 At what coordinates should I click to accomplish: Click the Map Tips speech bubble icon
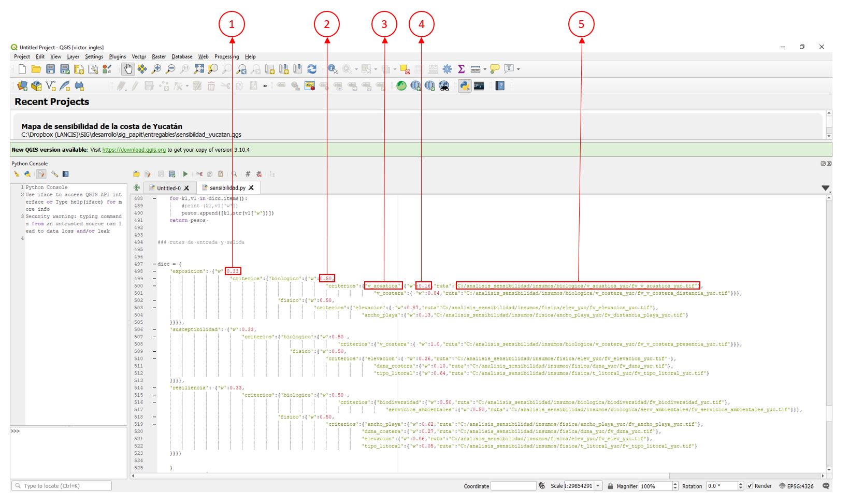coord(495,69)
